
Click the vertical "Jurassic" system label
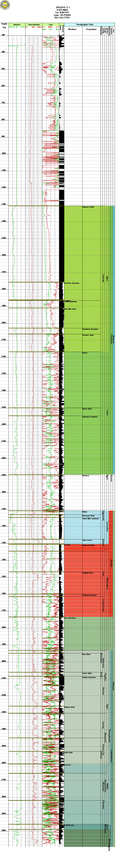(x=112, y=478)
